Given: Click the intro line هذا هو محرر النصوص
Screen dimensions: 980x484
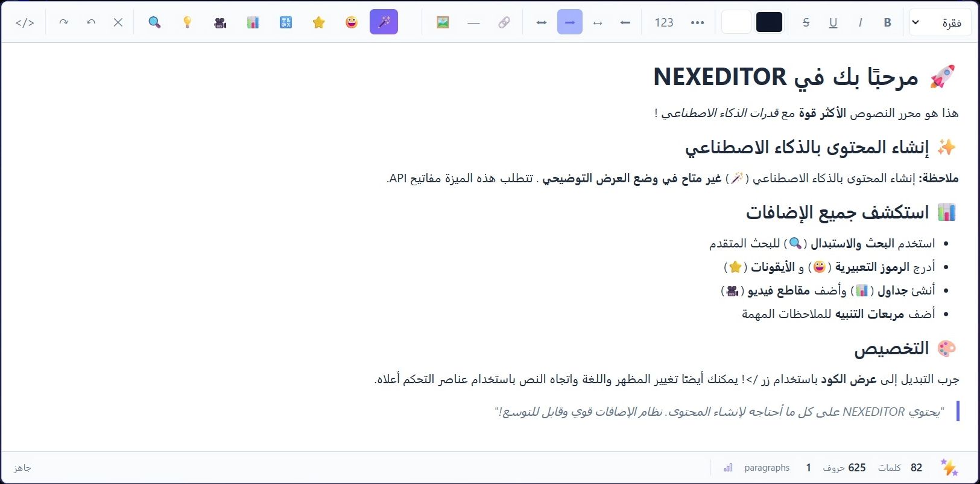Looking at the screenshot, I should click(x=806, y=113).
